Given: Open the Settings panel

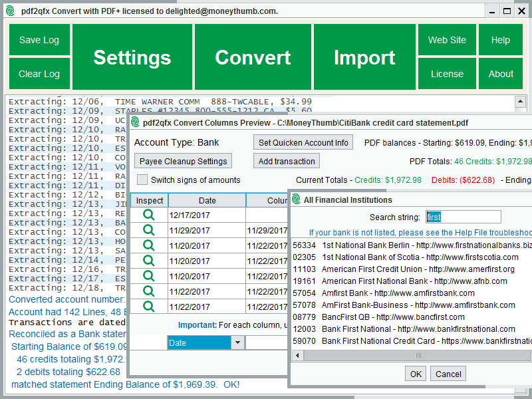Looking at the screenshot, I should pyautogui.click(x=132, y=57).
